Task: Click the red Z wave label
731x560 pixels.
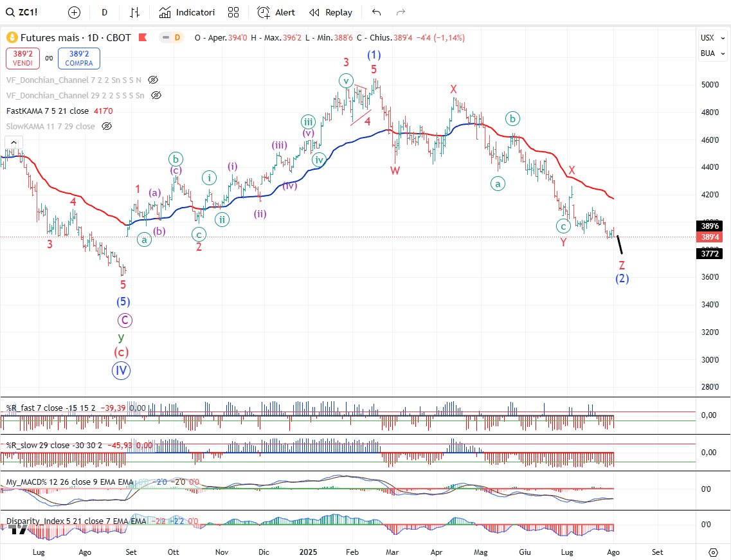Action: (x=622, y=266)
